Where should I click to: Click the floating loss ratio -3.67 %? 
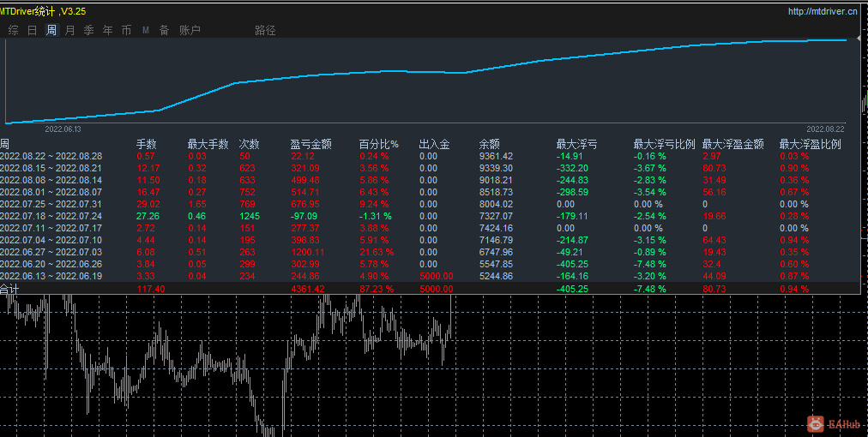coord(650,168)
